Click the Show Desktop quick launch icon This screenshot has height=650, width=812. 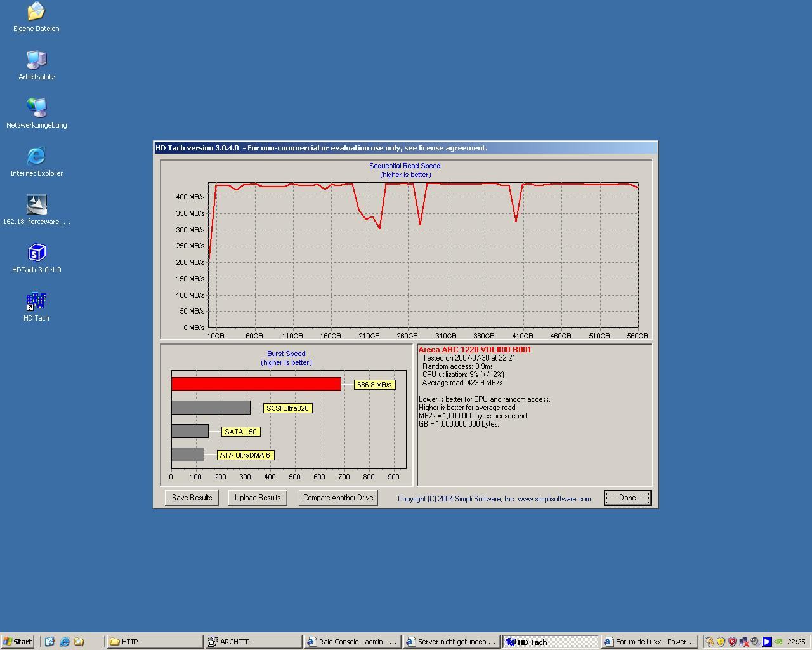[49, 642]
